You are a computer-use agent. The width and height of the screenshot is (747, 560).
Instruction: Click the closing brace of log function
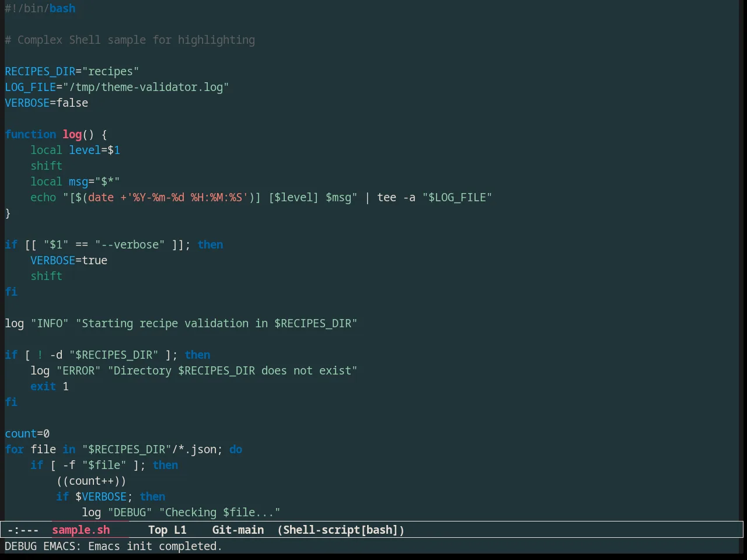click(x=8, y=213)
